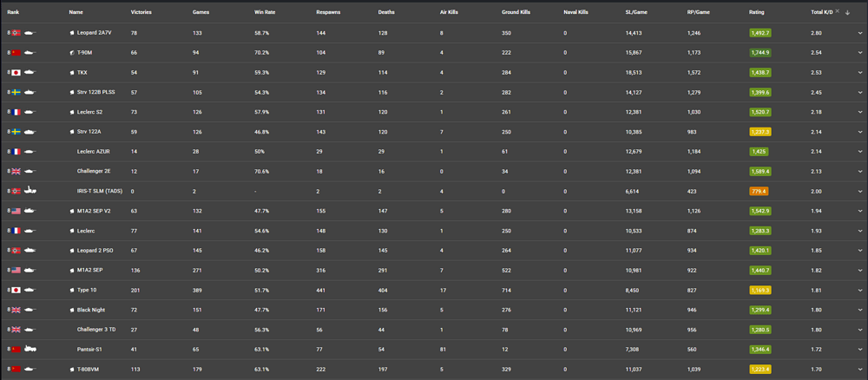This screenshot has width=868, height=380.
Task: Click the China flag on T-80BVM row
Action: (x=16, y=369)
